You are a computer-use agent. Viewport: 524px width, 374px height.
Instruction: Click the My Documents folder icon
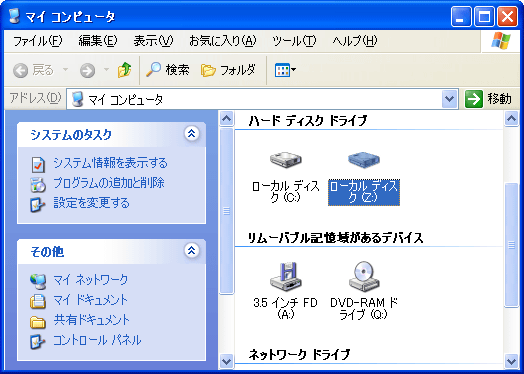38,301
